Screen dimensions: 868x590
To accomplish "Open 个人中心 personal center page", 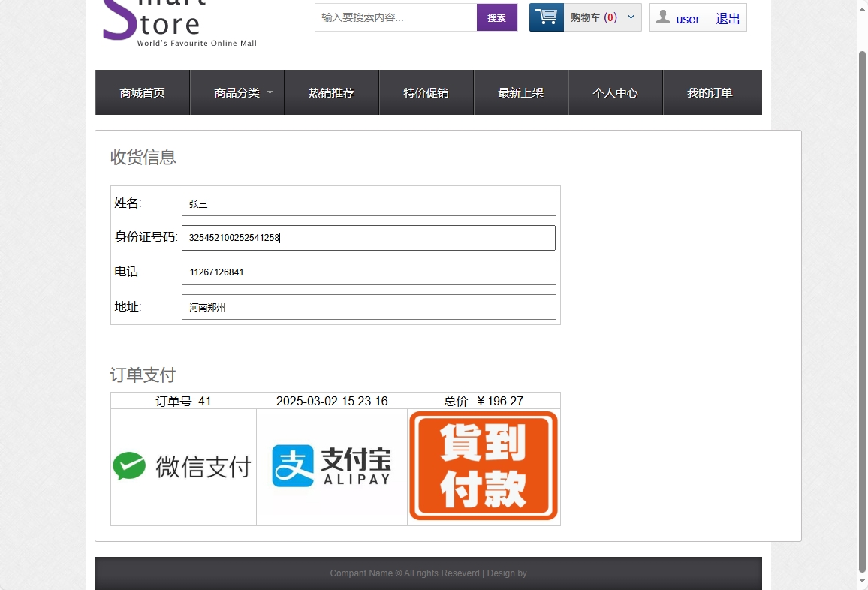I will click(616, 92).
